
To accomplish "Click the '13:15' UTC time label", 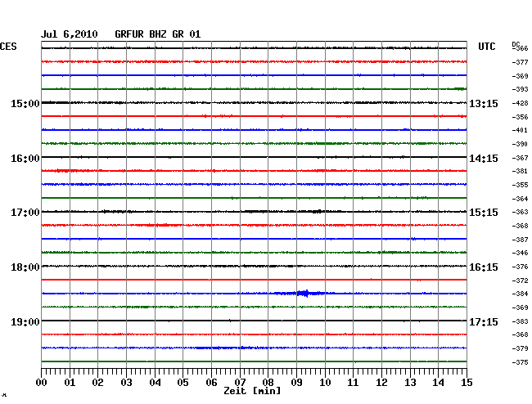I will (x=484, y=103).
